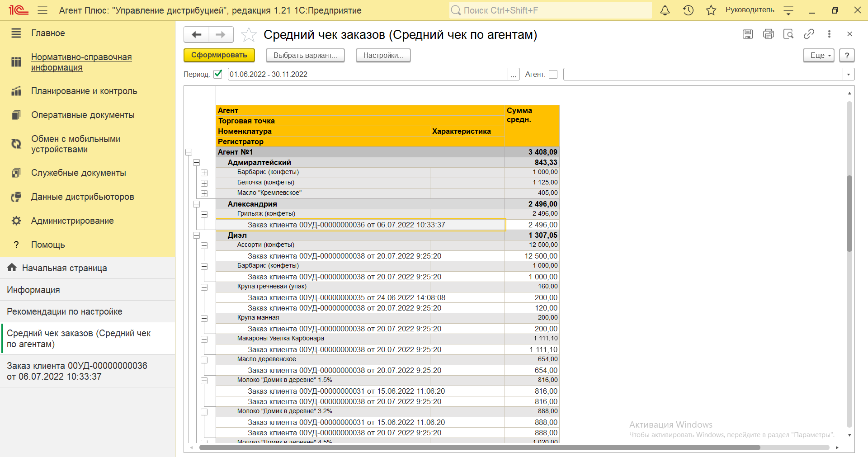
Task: Open favorites star in title bar
Action: [711, 10]
